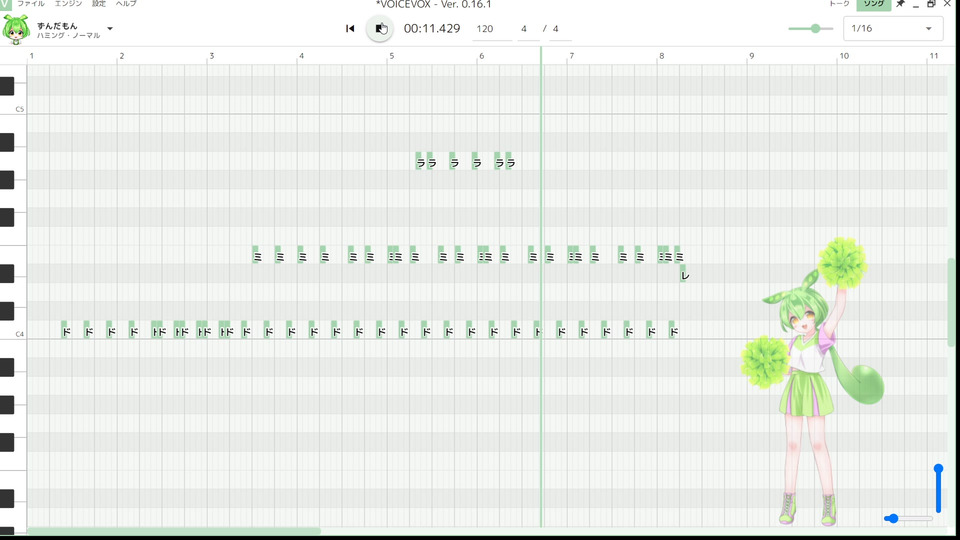Open the ファイル menu
This screenshot has width=960, height=540.
(31, 4)
